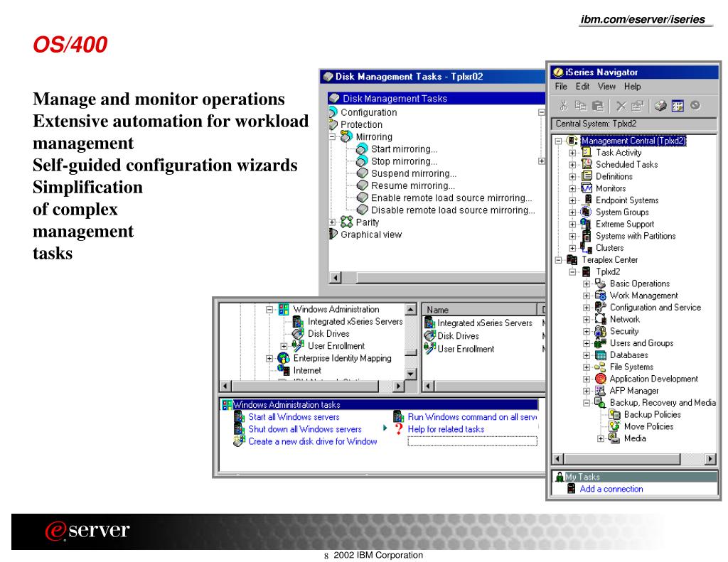
Task: Click right scroll arrow of iSeries Navigator tree
Action: point(710,459)
